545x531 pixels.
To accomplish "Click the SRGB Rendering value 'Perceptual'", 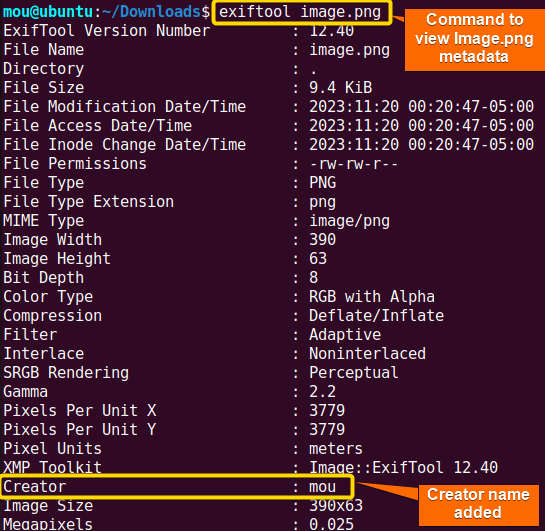I will tap(354, 373).
